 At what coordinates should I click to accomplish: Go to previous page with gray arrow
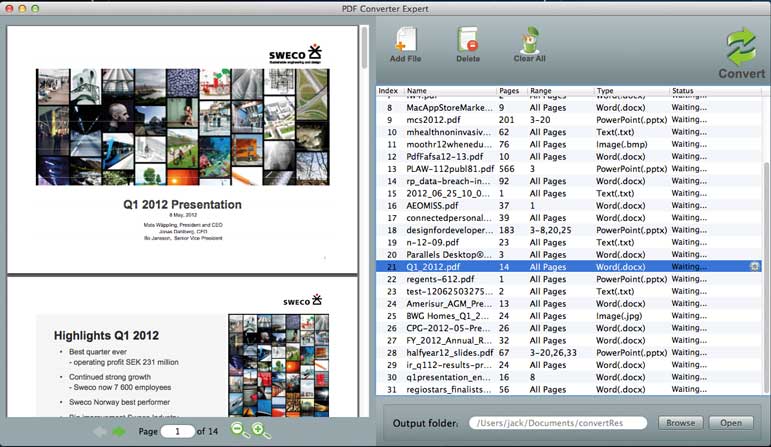coord(100,431)
